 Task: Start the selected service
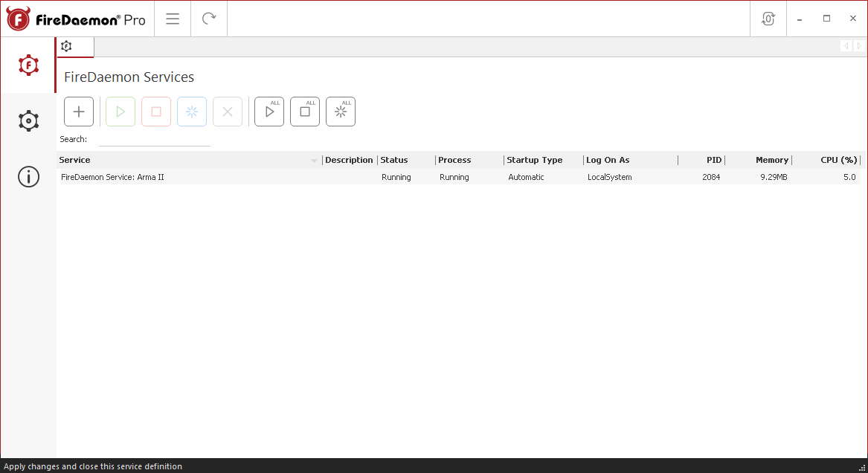pos(120,112)
